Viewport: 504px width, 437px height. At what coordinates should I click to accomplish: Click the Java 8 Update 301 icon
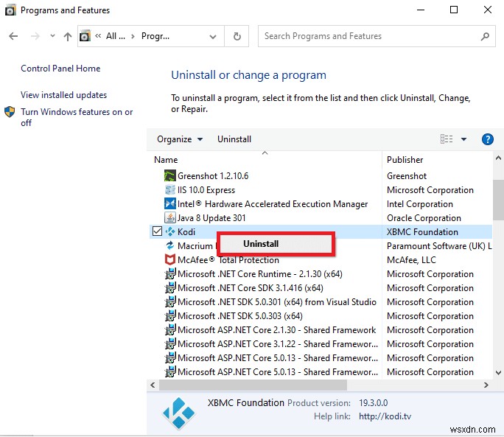tap(169, 218)
